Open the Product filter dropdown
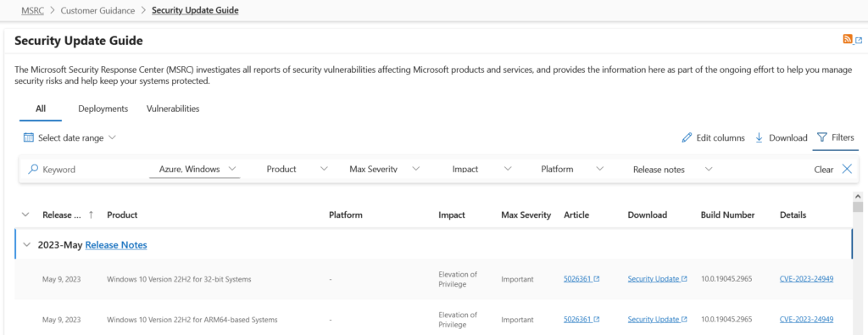 pyautogui.click(x=297, y=169)
